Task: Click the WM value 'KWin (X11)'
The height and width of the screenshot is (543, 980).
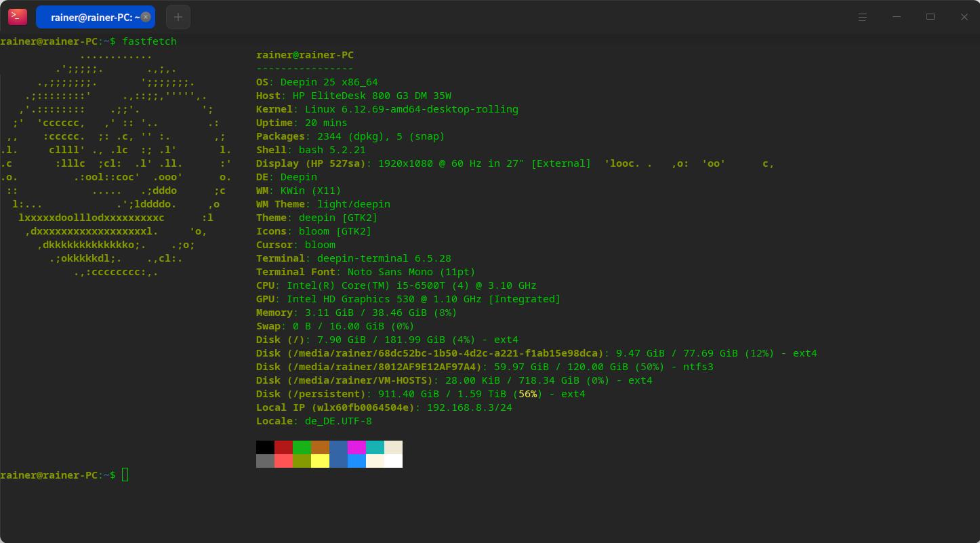Action: pyautogui.click(x=311, y=190)
